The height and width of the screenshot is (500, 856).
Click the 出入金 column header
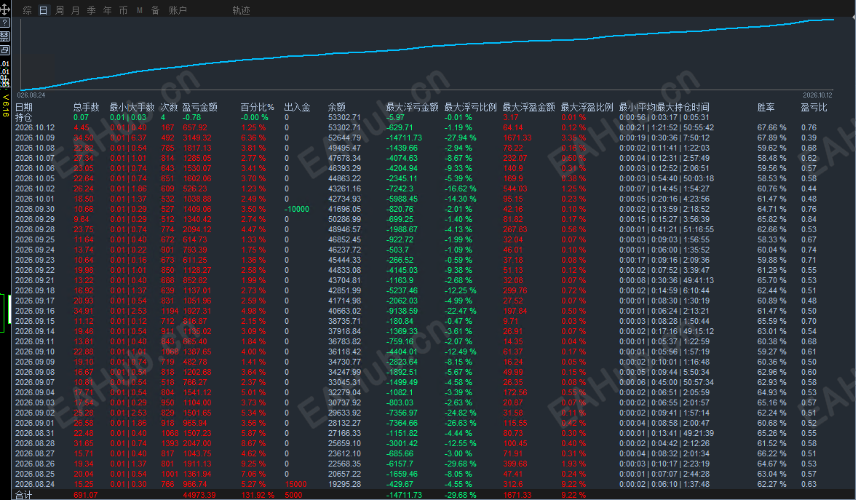click(x=297, y=107)
